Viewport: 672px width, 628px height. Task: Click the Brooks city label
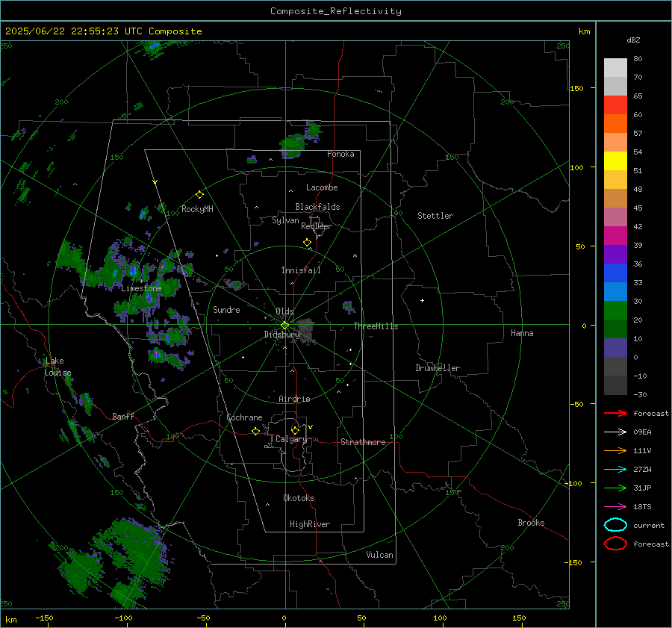[531, 523]
